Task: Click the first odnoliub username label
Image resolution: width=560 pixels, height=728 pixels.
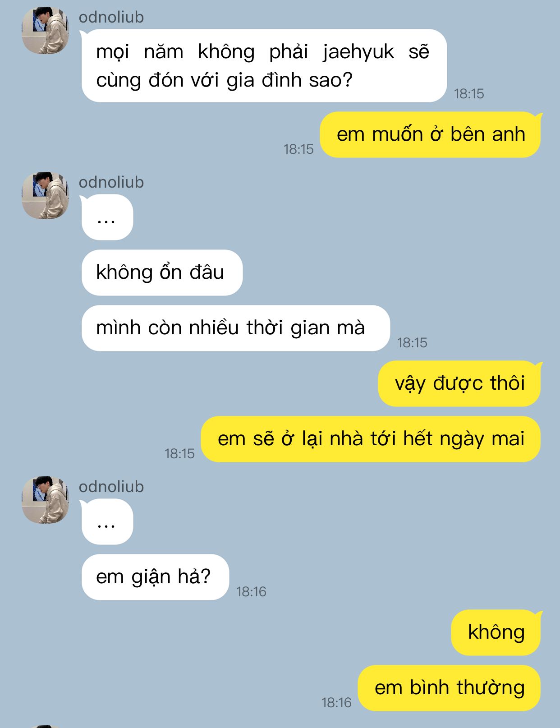Action: click(111, 17)
